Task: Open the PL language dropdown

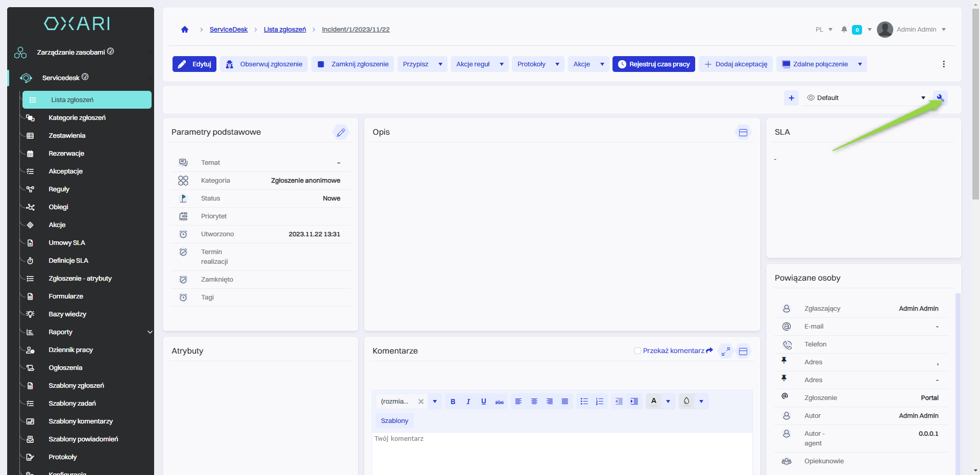Action: point(824,30)
